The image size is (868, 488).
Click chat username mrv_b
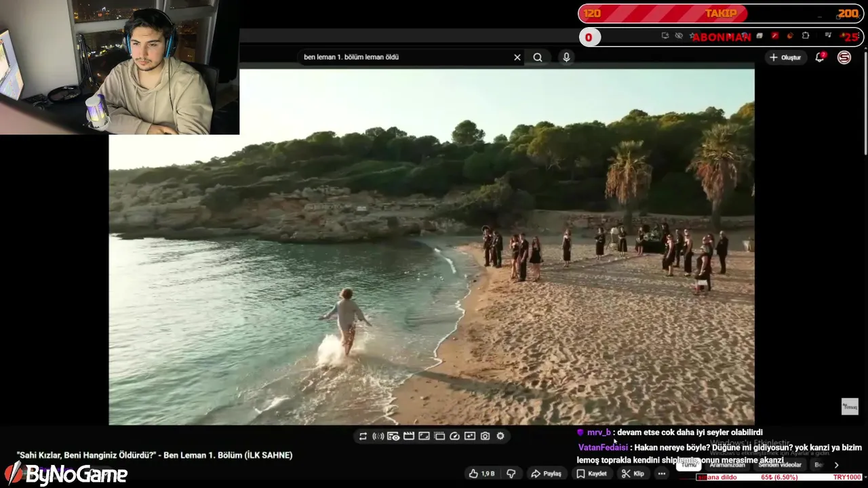click(599, 432)
